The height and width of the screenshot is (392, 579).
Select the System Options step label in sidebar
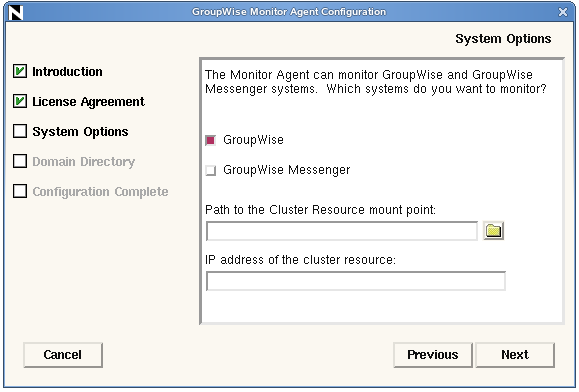pyautogui.click(x=80, y=132)
